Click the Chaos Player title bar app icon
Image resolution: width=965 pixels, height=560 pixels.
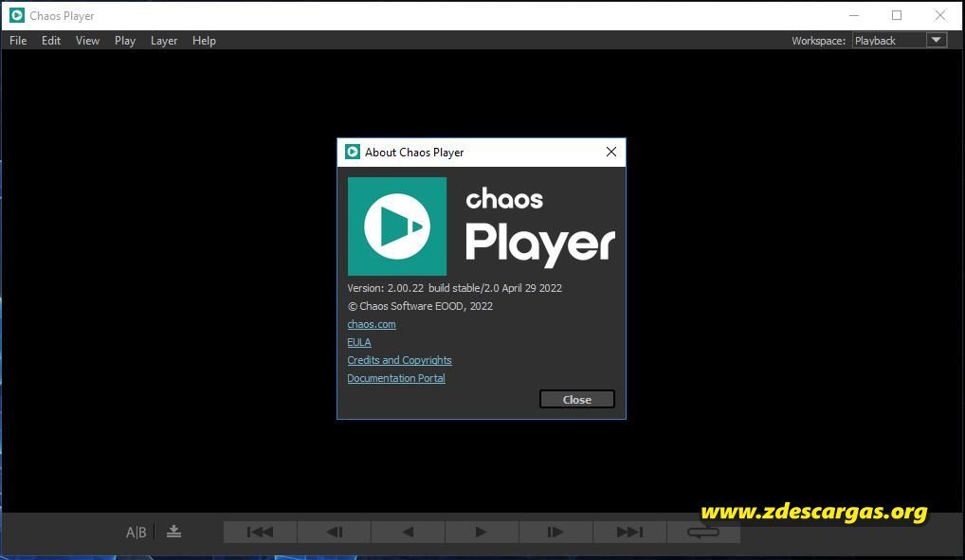pos(17,15)
